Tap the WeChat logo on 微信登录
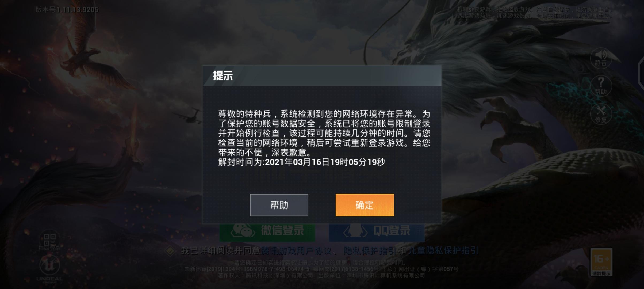The height and width of the screenshot is (289, 644). 242,230
